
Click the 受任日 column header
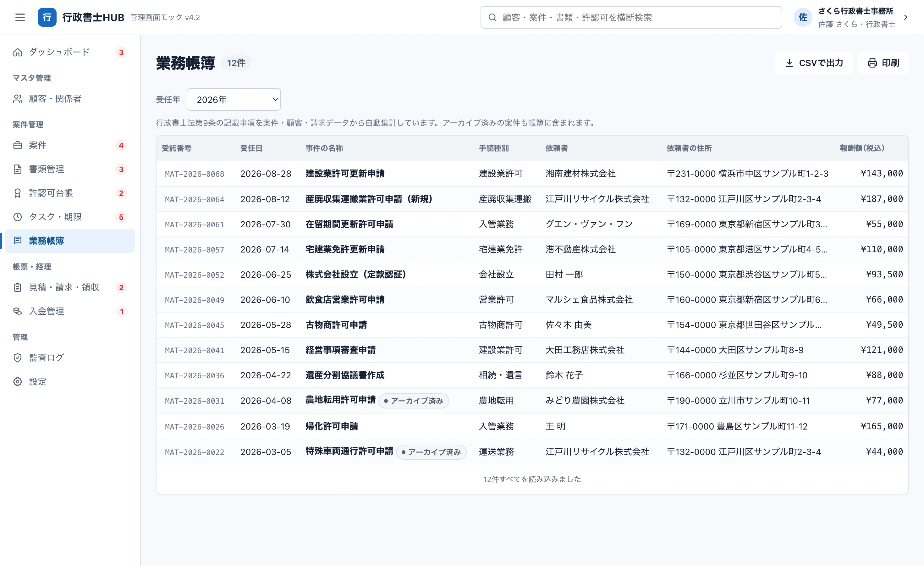pos(251,148)
